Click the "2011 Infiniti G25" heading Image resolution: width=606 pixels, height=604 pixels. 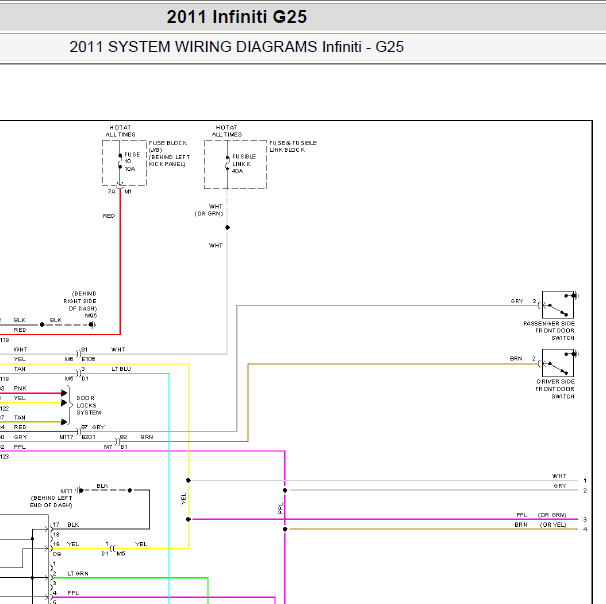(237, 17)
